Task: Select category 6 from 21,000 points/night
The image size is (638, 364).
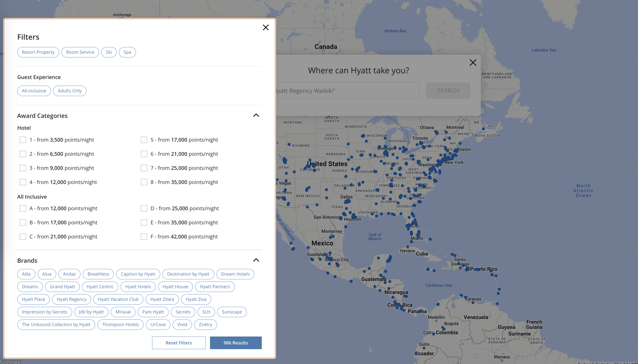Action: coord(144,154)
